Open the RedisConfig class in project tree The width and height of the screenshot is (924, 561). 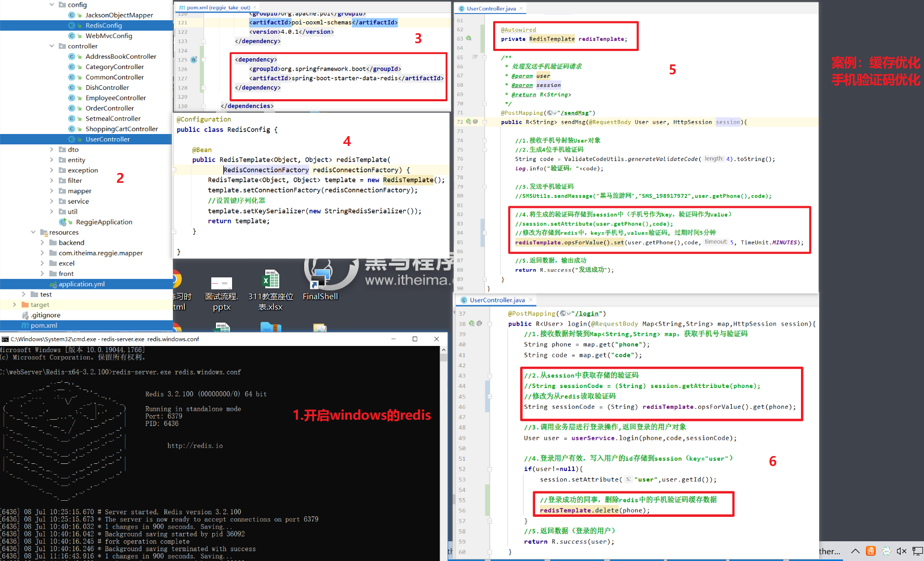click(103, 25)
